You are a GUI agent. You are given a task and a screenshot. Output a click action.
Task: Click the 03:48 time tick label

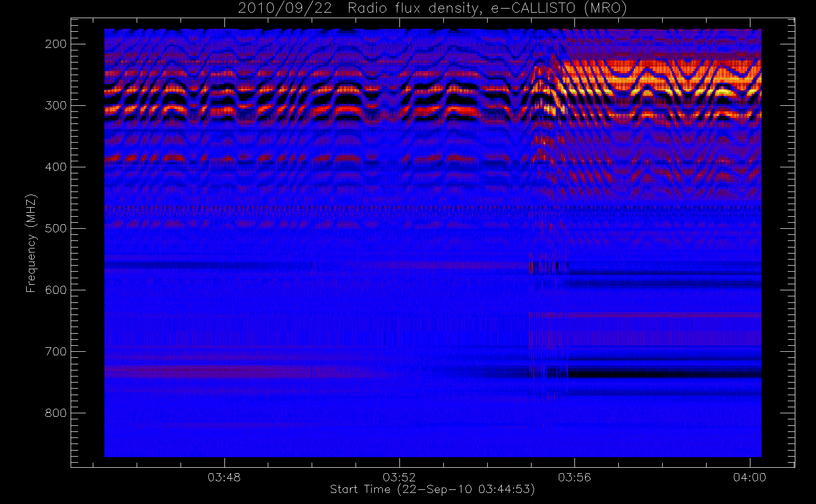click(224, 477)
